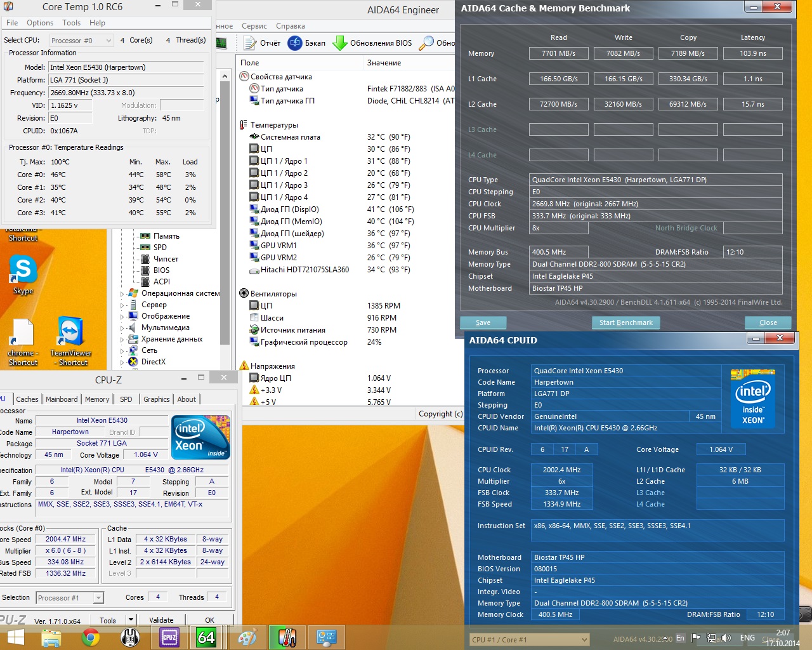Open the Options menu in Core Temp
Screen dimensions: 812x650
40,23
